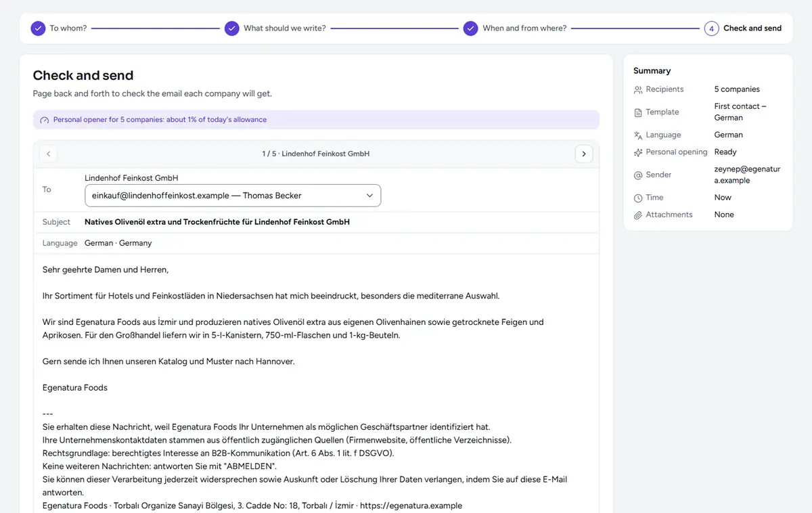Click the Attachments paperclip icon

click(638, 215)
